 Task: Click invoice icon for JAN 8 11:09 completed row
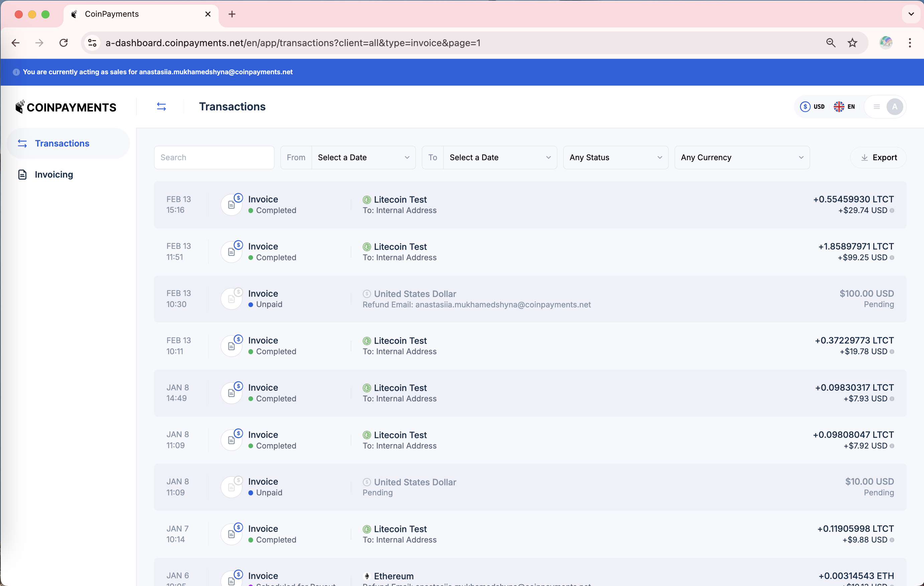231,440
